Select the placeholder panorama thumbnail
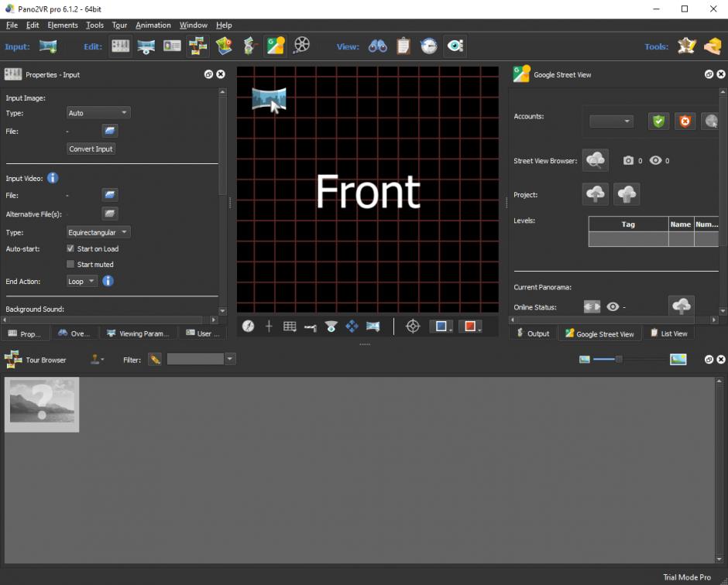This screenshot has width=728, height=585. pos(42,405)
